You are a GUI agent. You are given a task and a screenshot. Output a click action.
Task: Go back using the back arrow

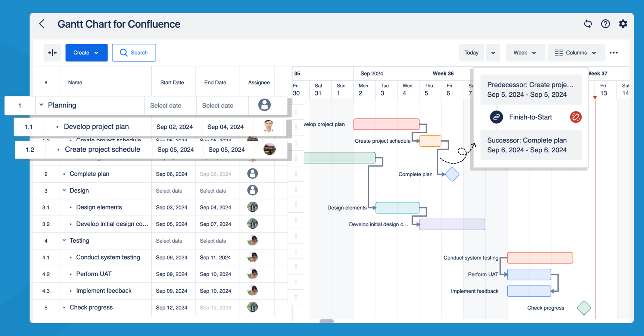(42, 24)
